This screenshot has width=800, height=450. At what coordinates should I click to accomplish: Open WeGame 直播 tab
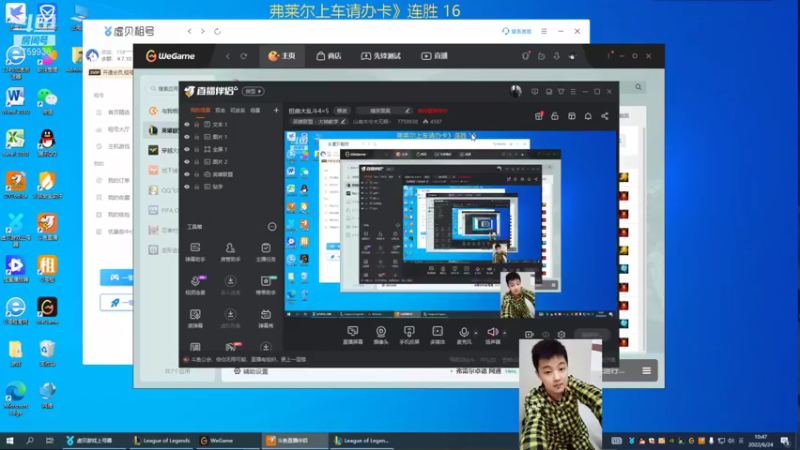coord(434,56)
